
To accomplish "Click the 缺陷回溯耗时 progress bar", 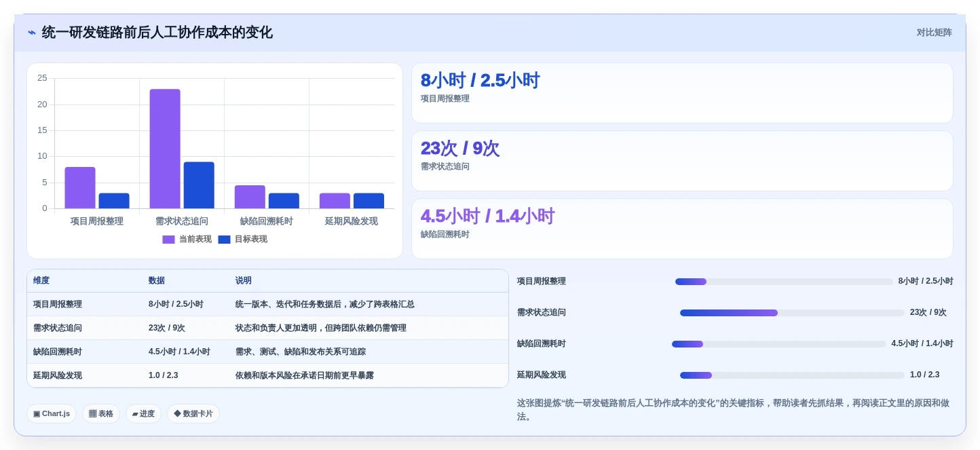I will coord(779,344).
